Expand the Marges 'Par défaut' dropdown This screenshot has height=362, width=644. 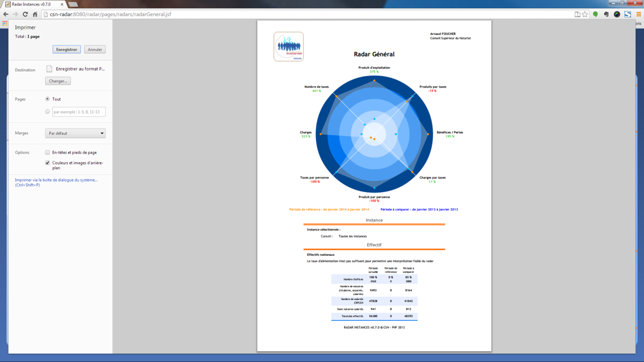[75, 133]
